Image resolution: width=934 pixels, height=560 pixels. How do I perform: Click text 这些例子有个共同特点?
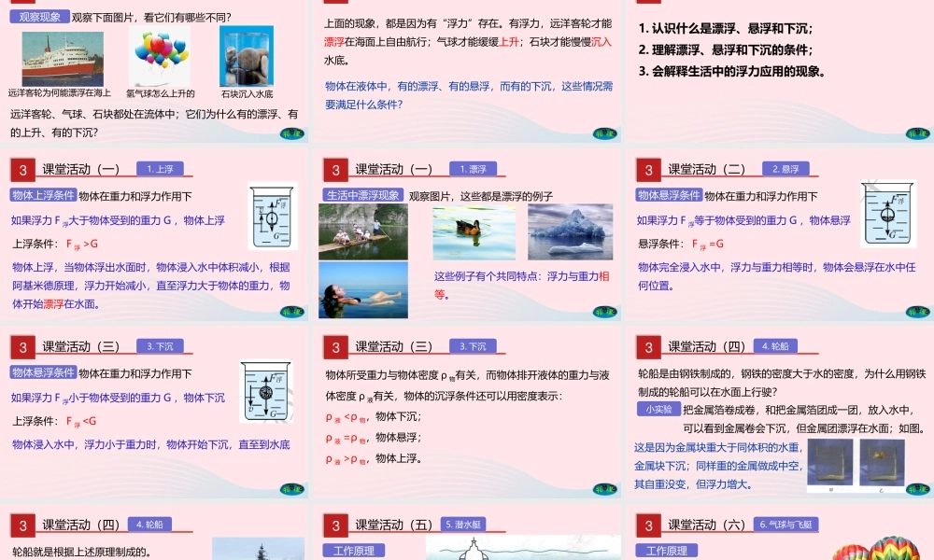[x=486, y=276]
